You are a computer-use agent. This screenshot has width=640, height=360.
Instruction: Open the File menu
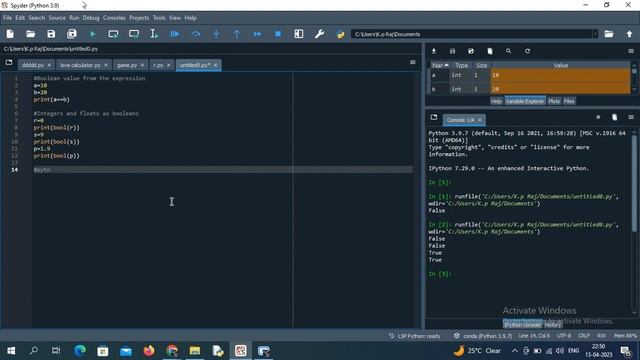(x=7, y=18)
